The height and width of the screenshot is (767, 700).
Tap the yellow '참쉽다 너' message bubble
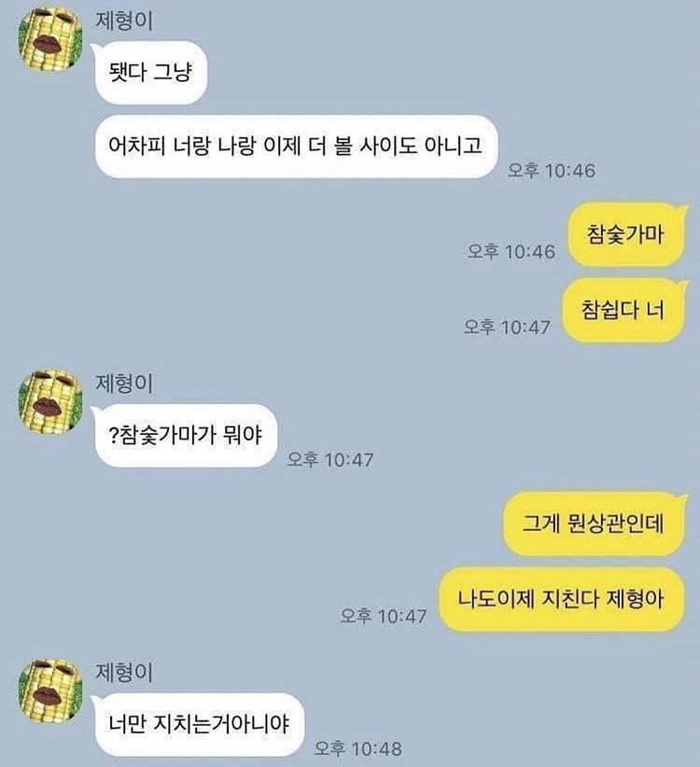[x=623, y=309]
